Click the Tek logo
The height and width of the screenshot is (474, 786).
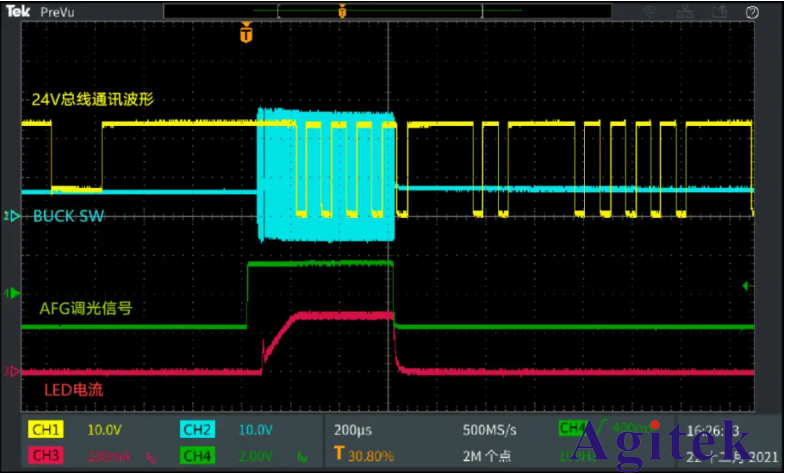[x=19, y=13]
